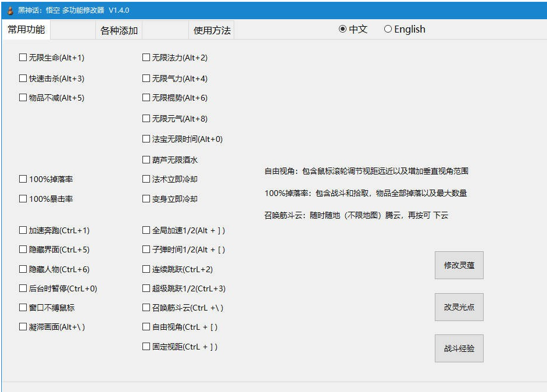Click the app icon in title bar
The width and height of the screenshot is (547, 392).
pos(9,10)
